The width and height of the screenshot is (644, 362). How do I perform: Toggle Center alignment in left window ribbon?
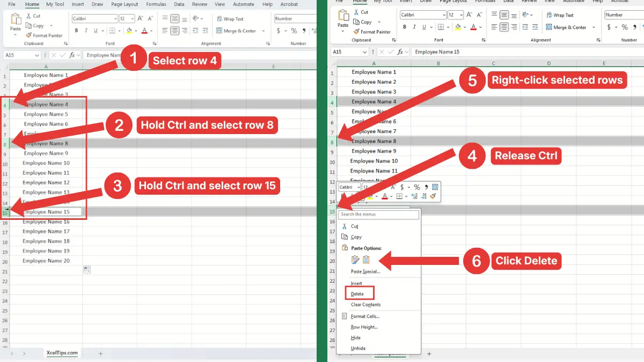click(174, 31)
